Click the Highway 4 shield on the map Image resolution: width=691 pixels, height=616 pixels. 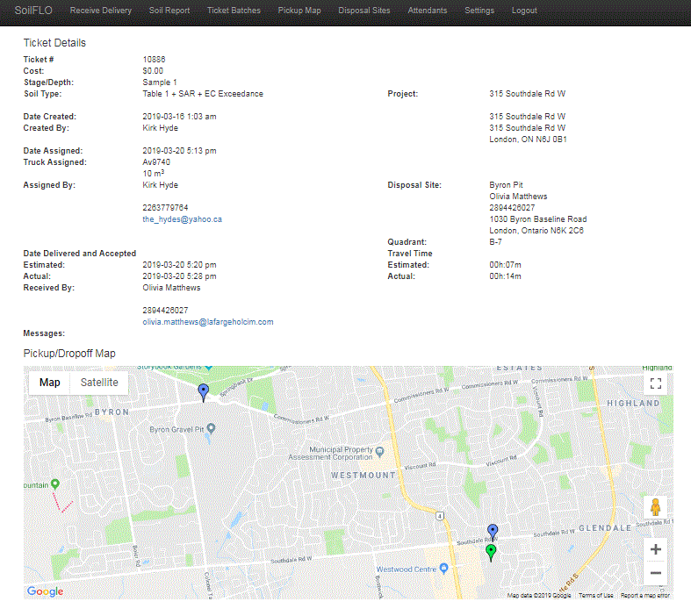coord(439,516)
